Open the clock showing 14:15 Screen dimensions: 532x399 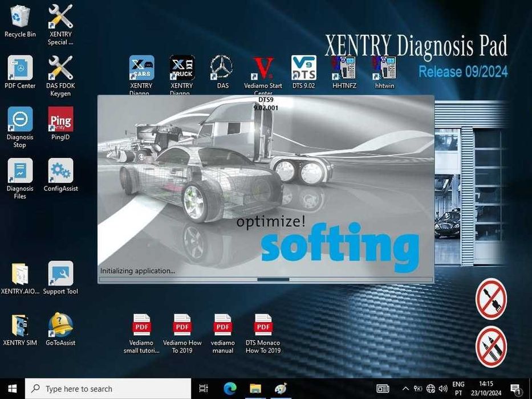(x=486, y=389)
